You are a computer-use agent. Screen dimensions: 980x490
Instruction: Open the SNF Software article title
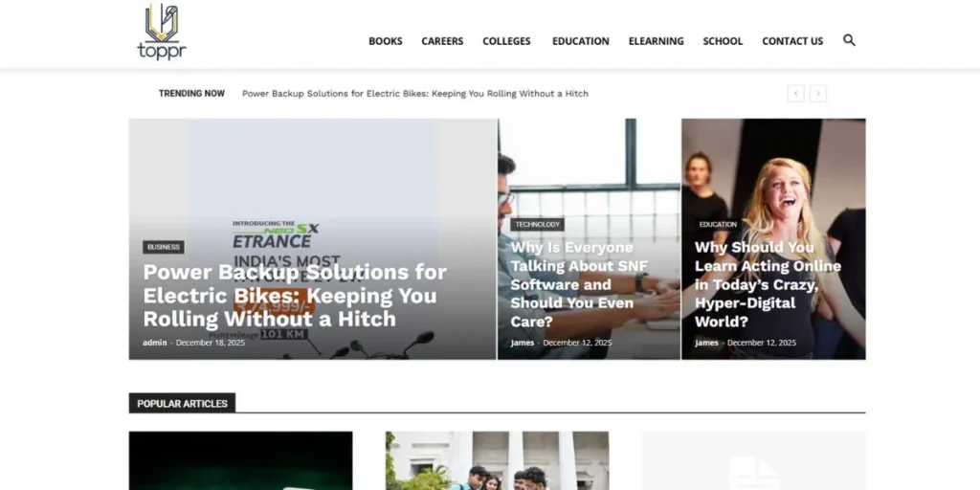pyautogui.click(x=579, y=284)
